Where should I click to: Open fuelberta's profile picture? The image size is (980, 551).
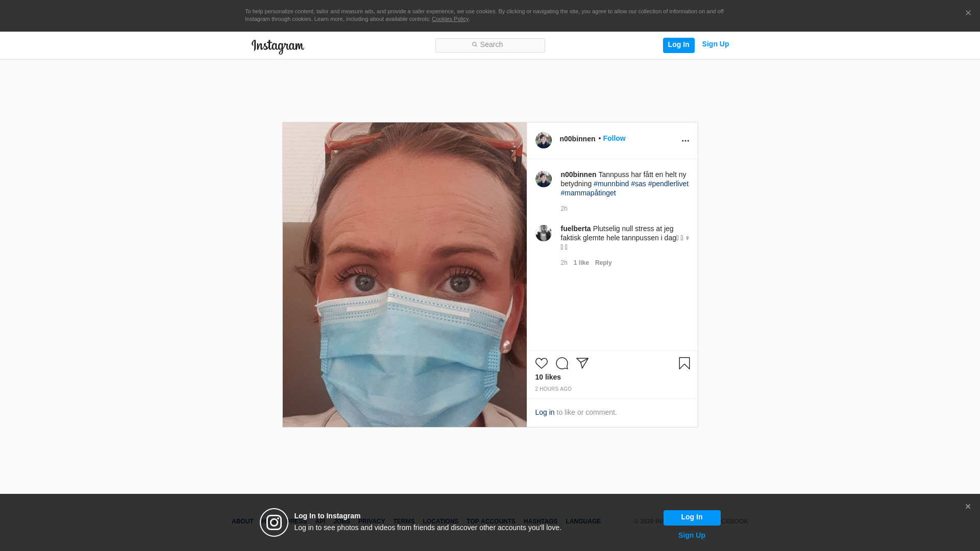coord(543,233)
